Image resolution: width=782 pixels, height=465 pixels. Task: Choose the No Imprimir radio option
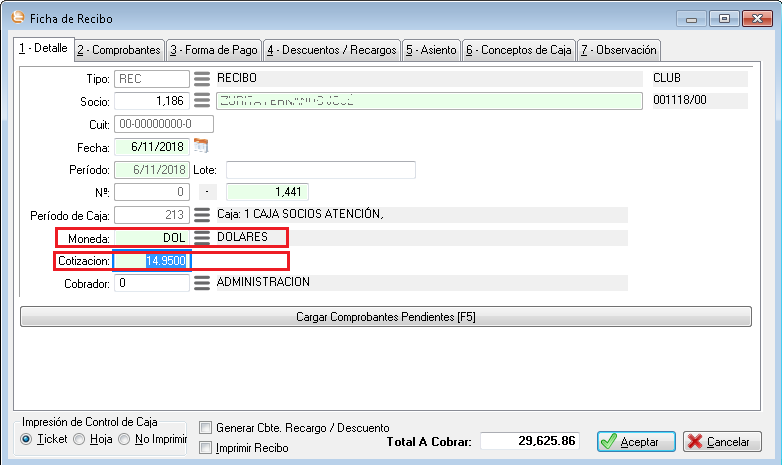point(124,439)
